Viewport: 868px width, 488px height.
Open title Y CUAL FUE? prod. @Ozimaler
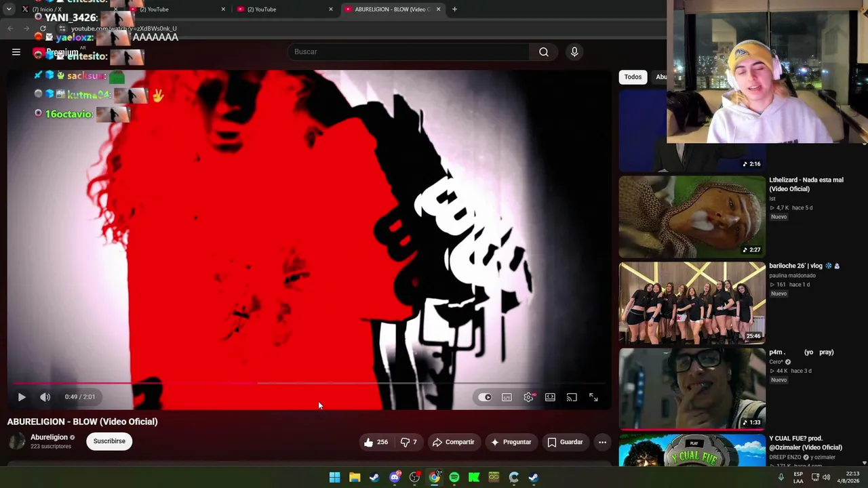point(806,443)
